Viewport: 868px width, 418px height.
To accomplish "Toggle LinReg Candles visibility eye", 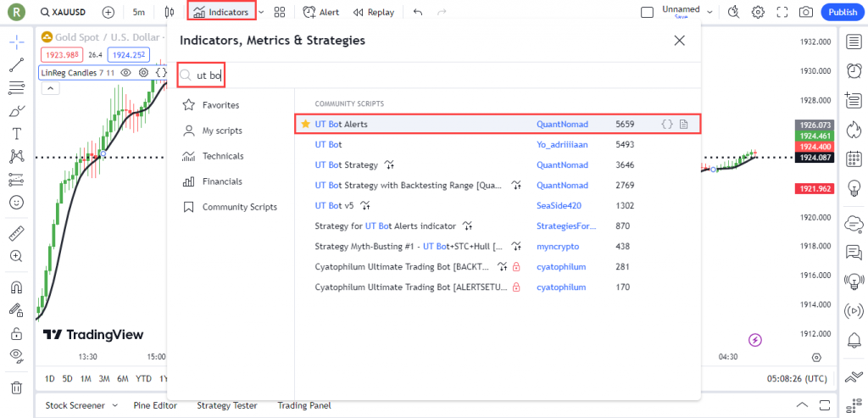I will [x=125, y=73].
